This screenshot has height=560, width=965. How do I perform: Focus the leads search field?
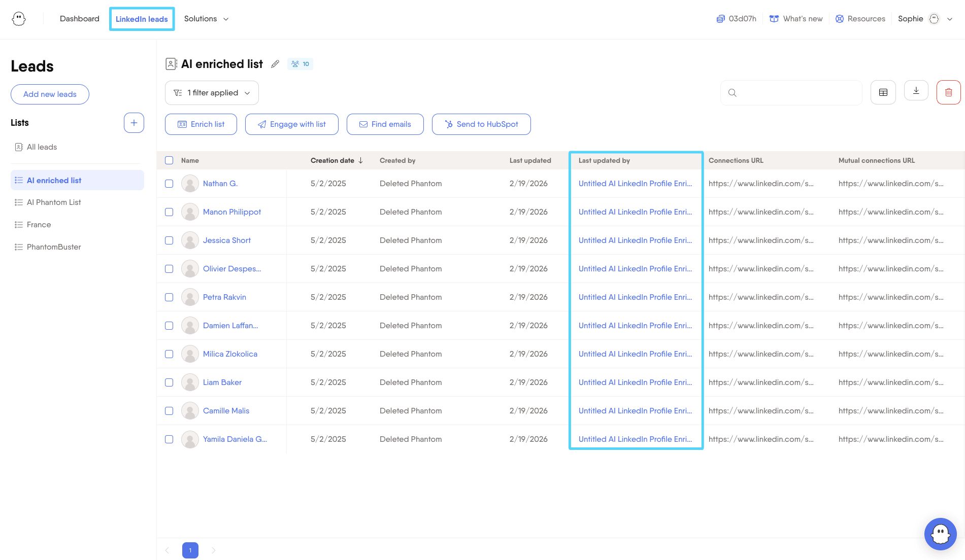(791, 93)
